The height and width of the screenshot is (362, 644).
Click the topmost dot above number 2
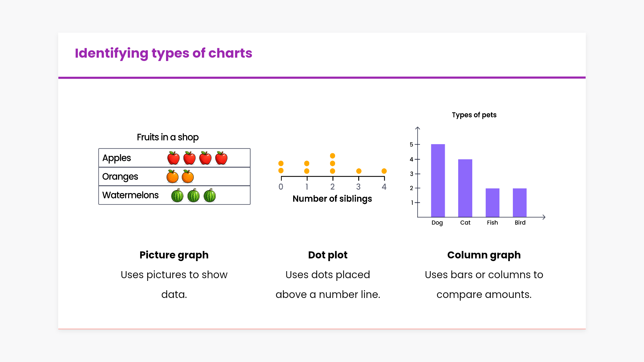coord(332,156)
